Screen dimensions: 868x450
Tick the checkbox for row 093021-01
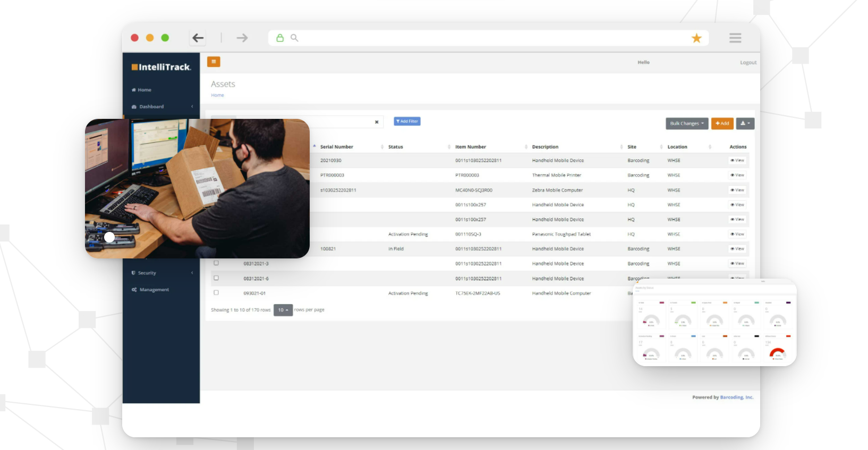216,292
